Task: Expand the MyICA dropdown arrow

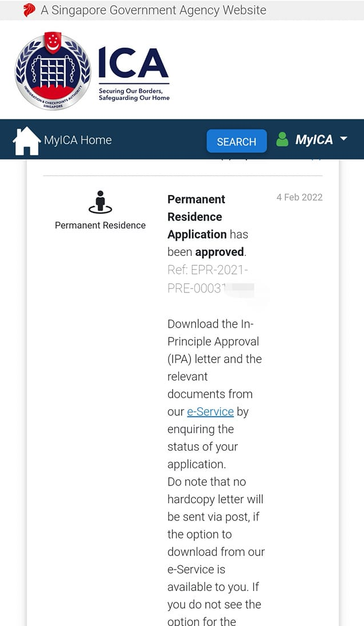Action: pyautogui.click(x=343, y=139)
